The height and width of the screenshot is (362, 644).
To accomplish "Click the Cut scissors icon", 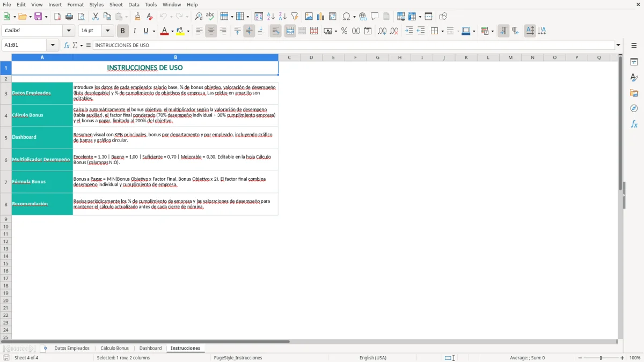I will click(x=96, y=17).
